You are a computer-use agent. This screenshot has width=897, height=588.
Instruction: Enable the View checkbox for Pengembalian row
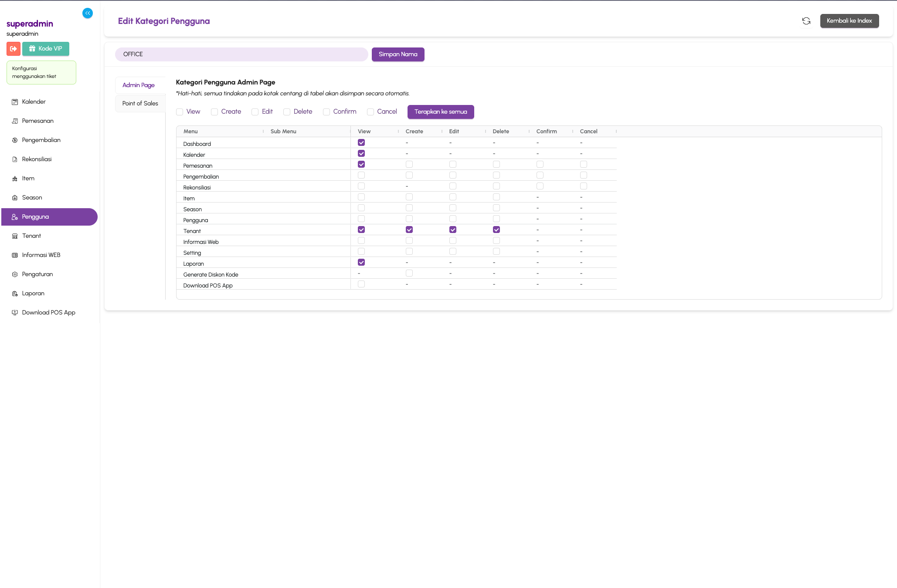click(x=361, y=175)
